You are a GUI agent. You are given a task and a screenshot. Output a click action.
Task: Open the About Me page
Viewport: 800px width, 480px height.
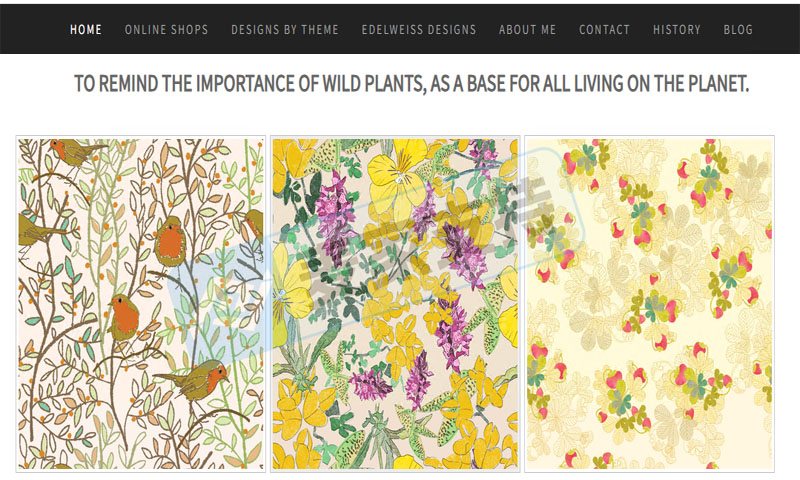tap(527, 30)
